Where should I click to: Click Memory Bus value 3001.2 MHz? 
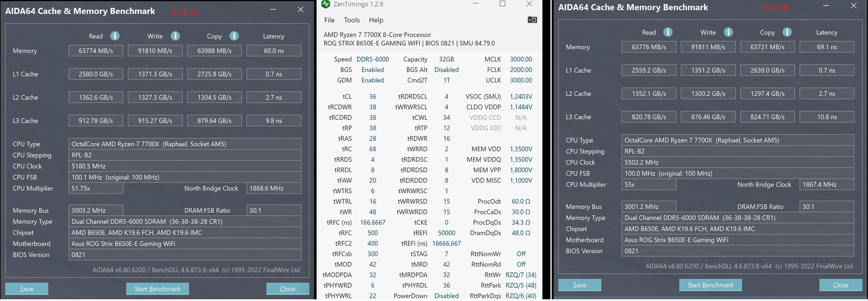click(649, 206)
